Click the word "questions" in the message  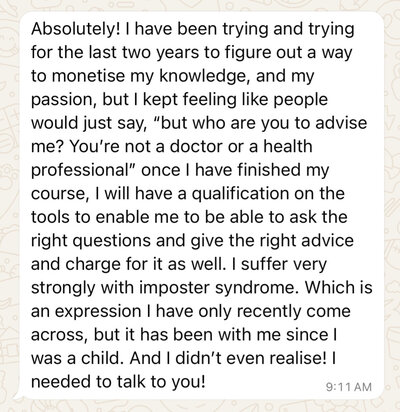pyautogui.click(x=112, y=241)
